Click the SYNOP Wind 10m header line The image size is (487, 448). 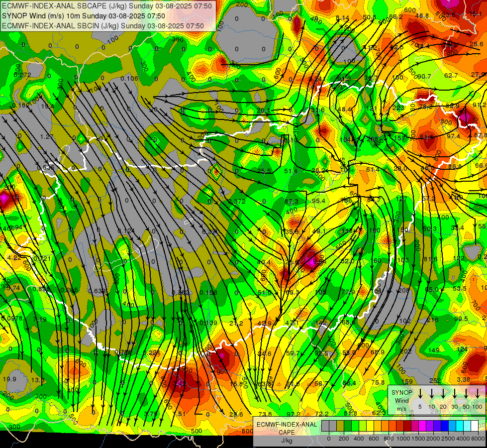[x=84, y=16]
